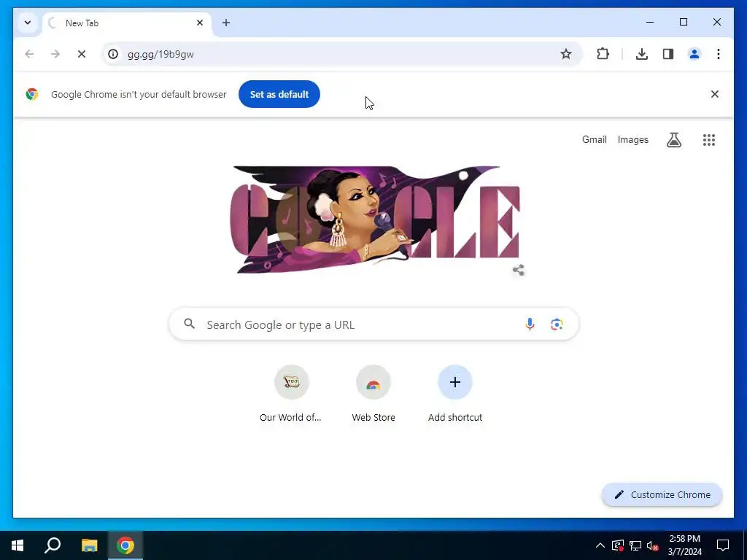This screenshot has width=747, height=560.
Task: Click the Set as default button
Action: (x=279, y=94)
